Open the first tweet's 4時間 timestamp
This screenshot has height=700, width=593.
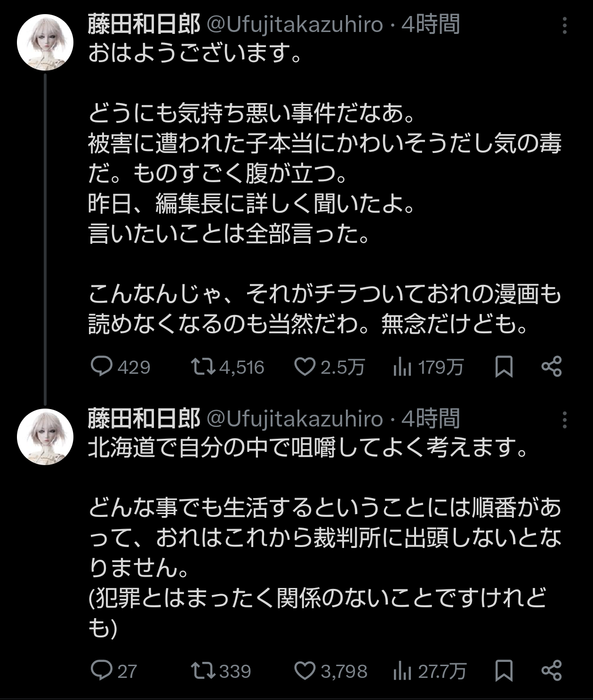[x=430, y=24]
